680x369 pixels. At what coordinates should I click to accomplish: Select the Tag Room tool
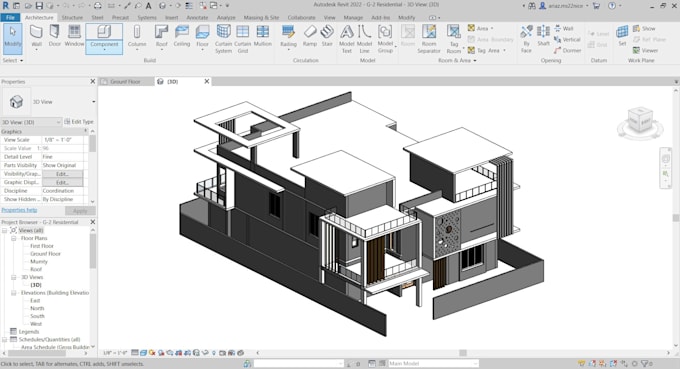(x=454, y=39)
